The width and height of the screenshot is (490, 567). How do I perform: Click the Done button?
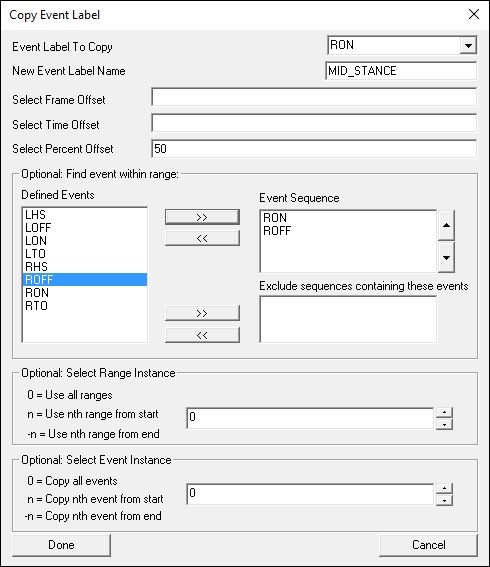pyautogui.click(x=61, y=545)
